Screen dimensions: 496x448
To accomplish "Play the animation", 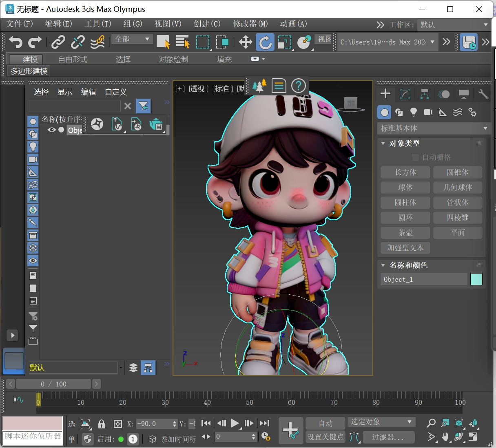I will coord(235,423).
